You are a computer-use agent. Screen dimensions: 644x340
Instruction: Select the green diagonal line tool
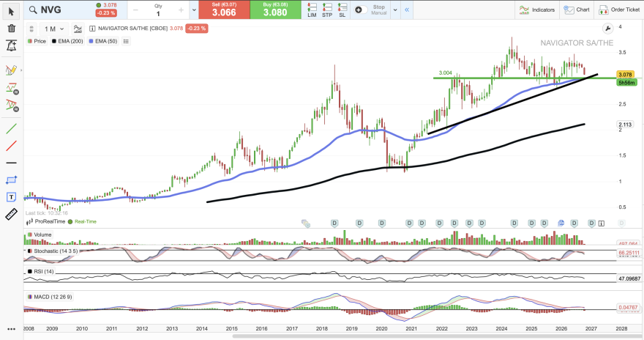tap(12, 129)
